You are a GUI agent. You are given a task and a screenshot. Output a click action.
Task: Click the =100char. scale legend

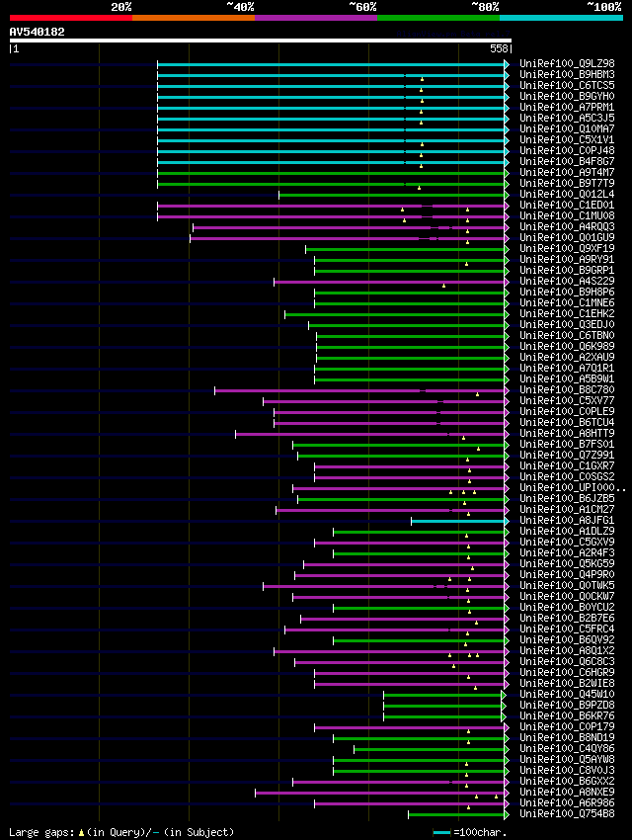pos(469,832)
